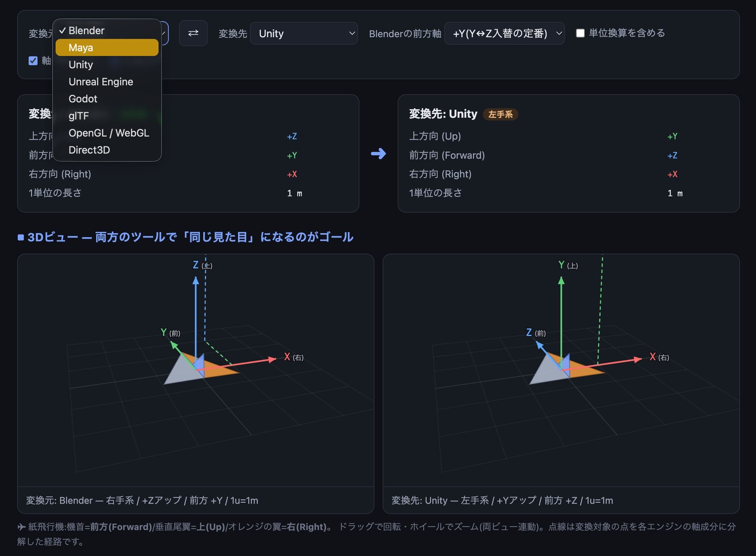Click 1単位の長さ in the source panel

55,193
